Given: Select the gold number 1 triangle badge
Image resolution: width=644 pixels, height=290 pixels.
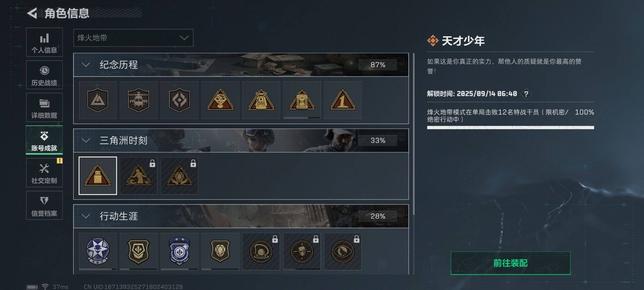Looking at the screenshot, I should (x=343, y=100).
